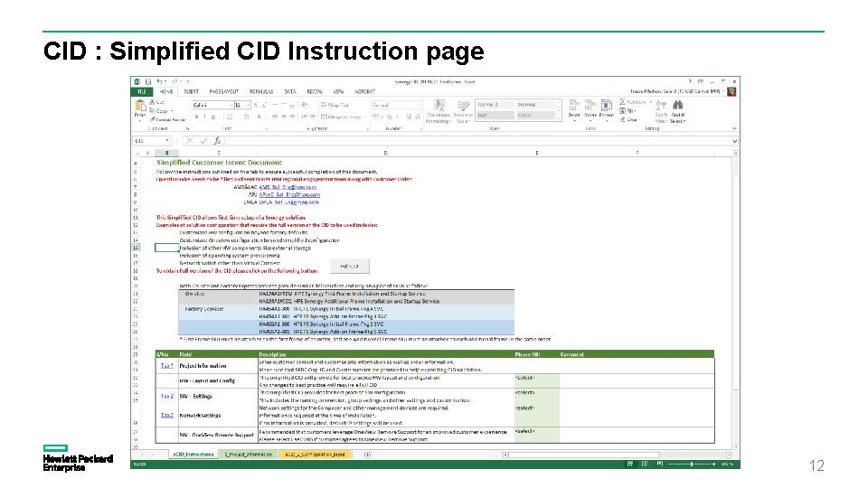Open the 1_Project_Information sheet tab

pos(248,455)
